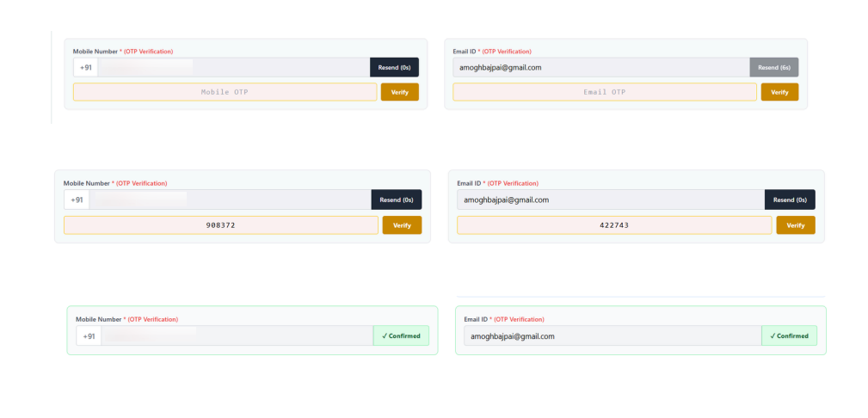Click the greyed-out Resend (6s) button
The image size is (868, 418).
click(773, 67)
